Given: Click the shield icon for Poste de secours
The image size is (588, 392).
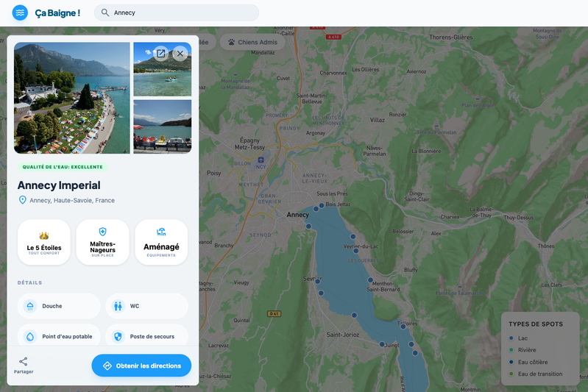Looking at the screenshot, I should point(118,337).
